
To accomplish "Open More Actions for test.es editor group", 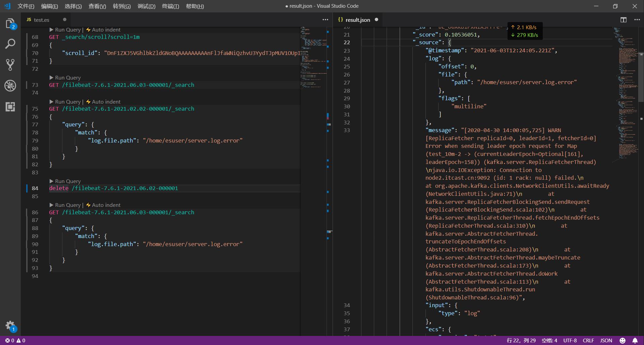I will 325,20.
